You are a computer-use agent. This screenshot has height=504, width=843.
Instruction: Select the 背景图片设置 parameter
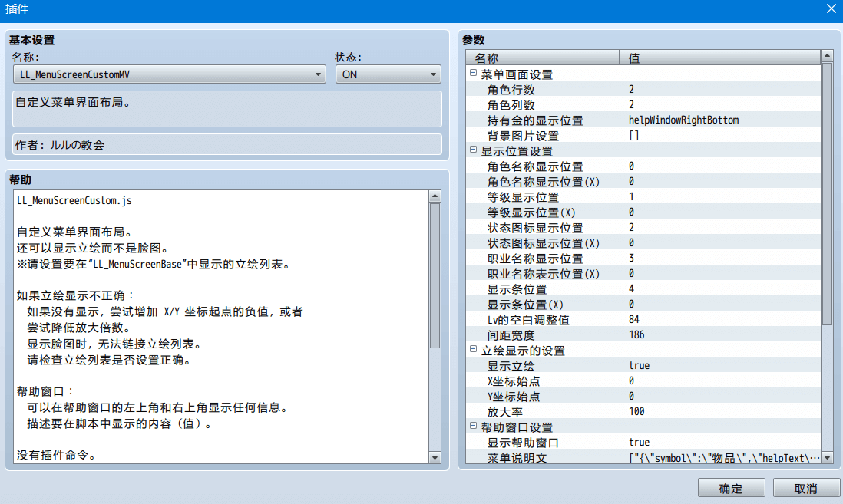(643, 136)
